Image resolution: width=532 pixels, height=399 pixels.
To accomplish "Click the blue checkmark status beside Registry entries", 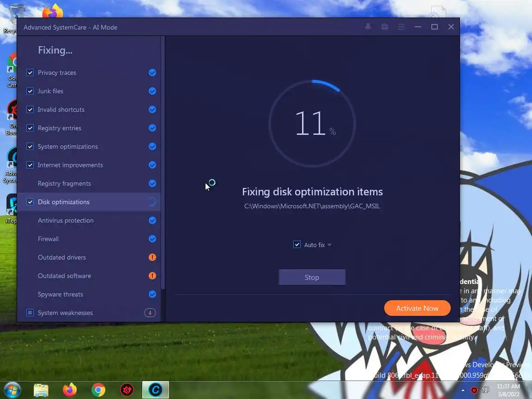I will pyautogui.click(x=152, y=128).
